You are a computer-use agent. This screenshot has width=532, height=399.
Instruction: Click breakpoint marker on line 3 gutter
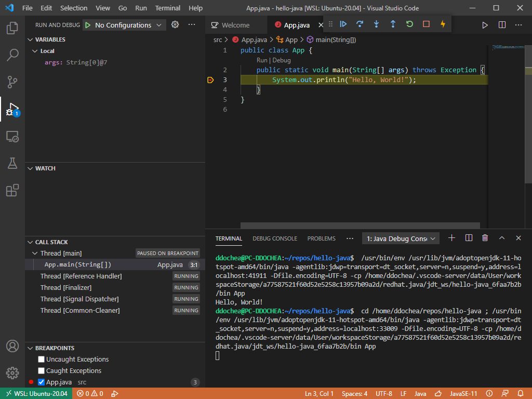click(210, 80)
